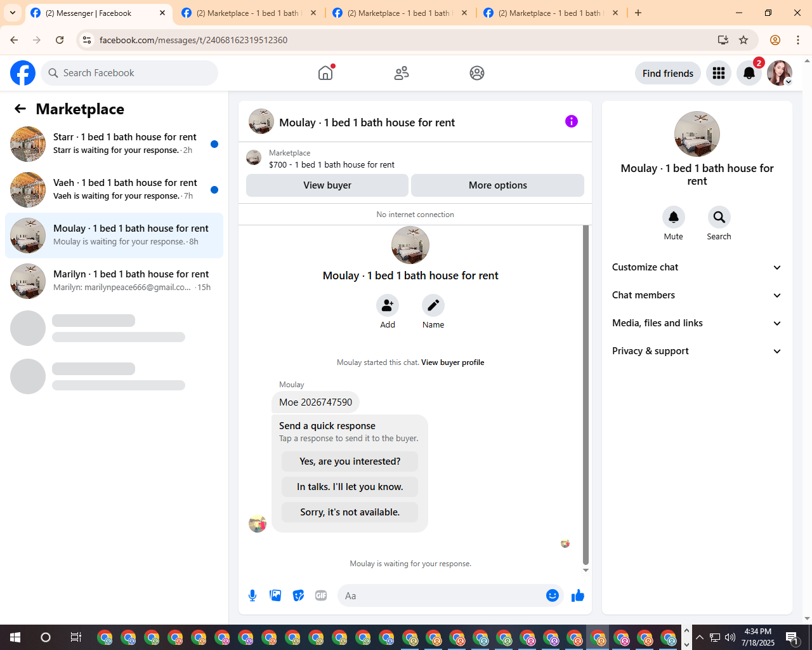The width and height of the screenshot is (812, 650).
Task: Expand Privacy & support section
Action: click(x=697, y=351)
